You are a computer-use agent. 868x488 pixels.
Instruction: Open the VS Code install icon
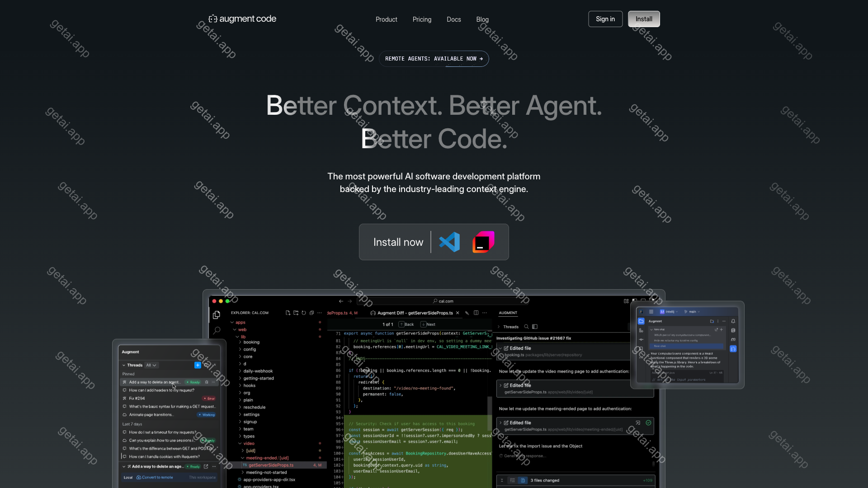[x=449, y=242]
